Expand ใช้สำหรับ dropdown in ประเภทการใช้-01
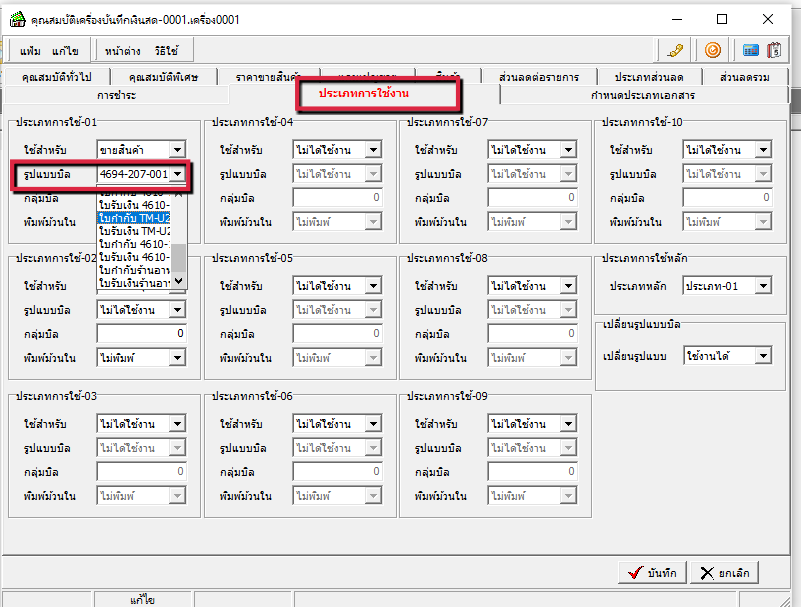This screenshot has width=801, height=607. point(177,150)
